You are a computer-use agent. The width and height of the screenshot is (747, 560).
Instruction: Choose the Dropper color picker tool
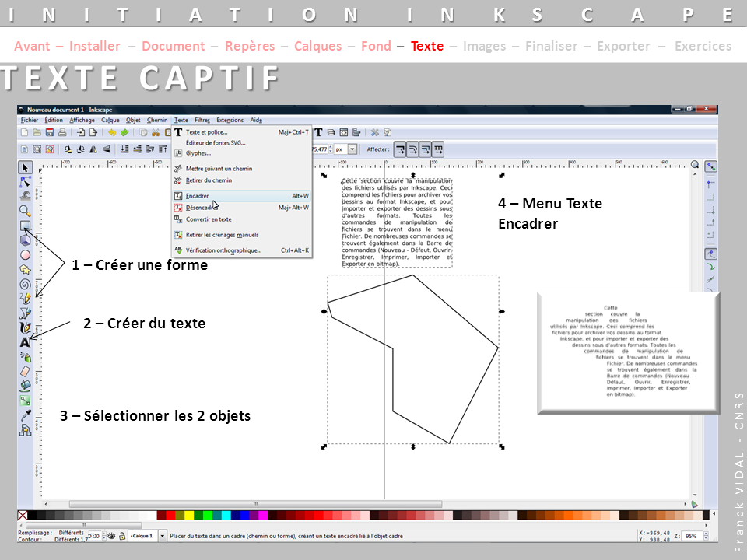pos(25,415)
